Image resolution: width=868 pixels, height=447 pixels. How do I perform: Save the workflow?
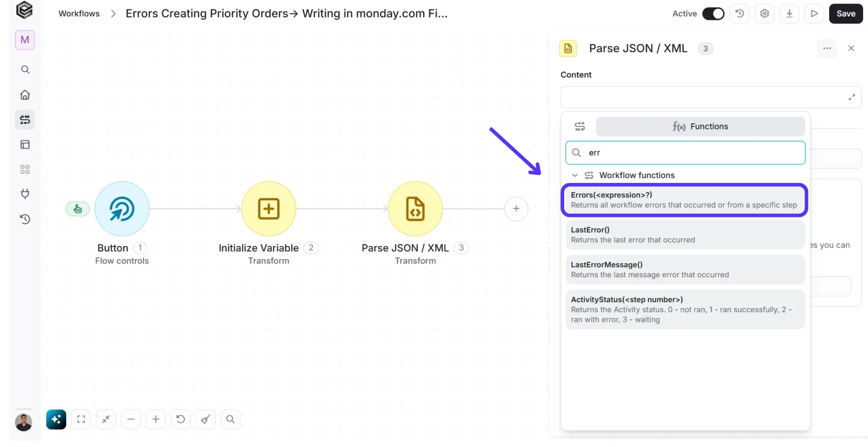(846, 14)
